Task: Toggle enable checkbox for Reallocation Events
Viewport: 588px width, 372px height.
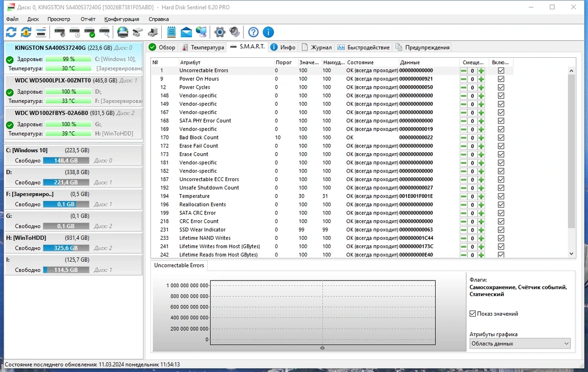Action: pos(501,205)
